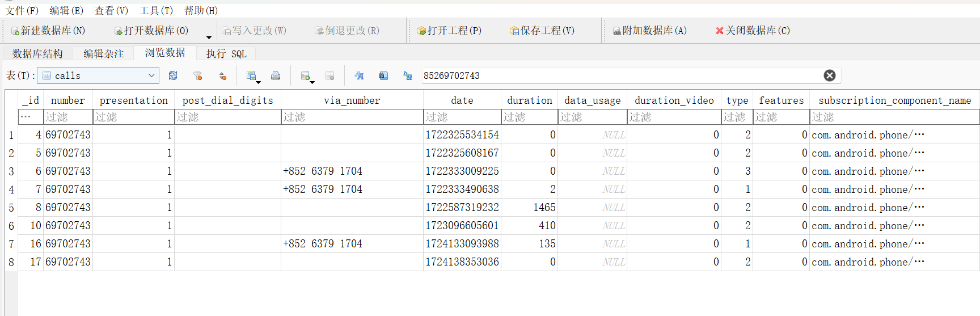Screen dimensions: 980x316
Task: Open the 工具(T) menu
Action: [157, 10]
